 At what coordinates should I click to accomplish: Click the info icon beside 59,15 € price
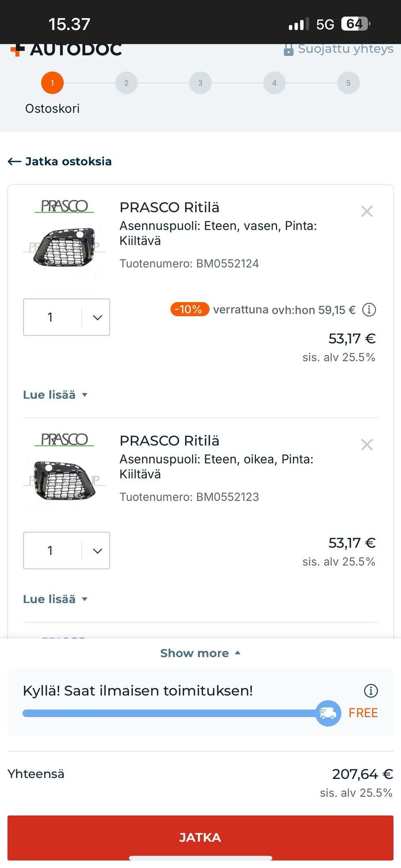369,310
